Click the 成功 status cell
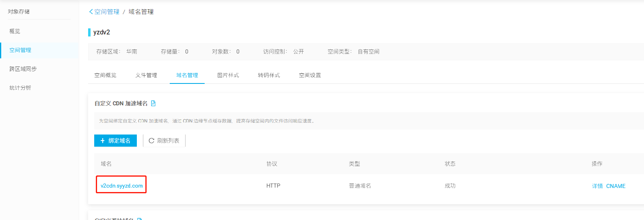Screen dimensions: 644x220 [450, 186]
